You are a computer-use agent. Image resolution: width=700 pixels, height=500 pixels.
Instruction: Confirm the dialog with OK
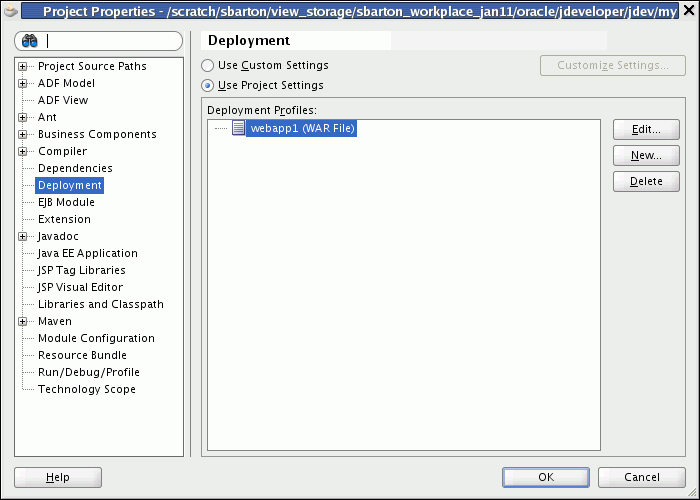click(546, 477)
